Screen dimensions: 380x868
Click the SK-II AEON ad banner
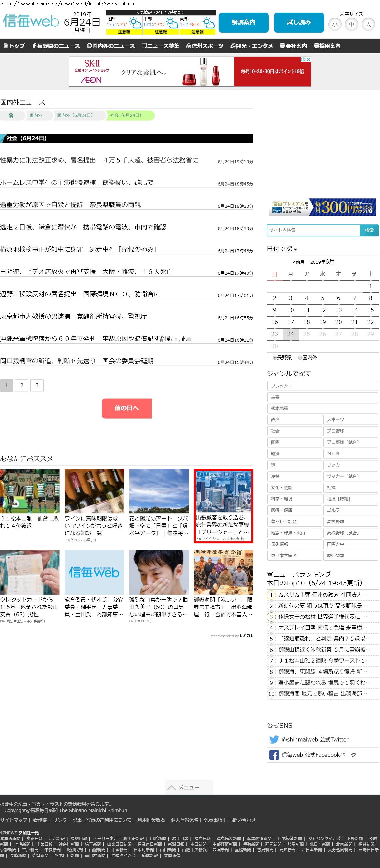point(190,72)
